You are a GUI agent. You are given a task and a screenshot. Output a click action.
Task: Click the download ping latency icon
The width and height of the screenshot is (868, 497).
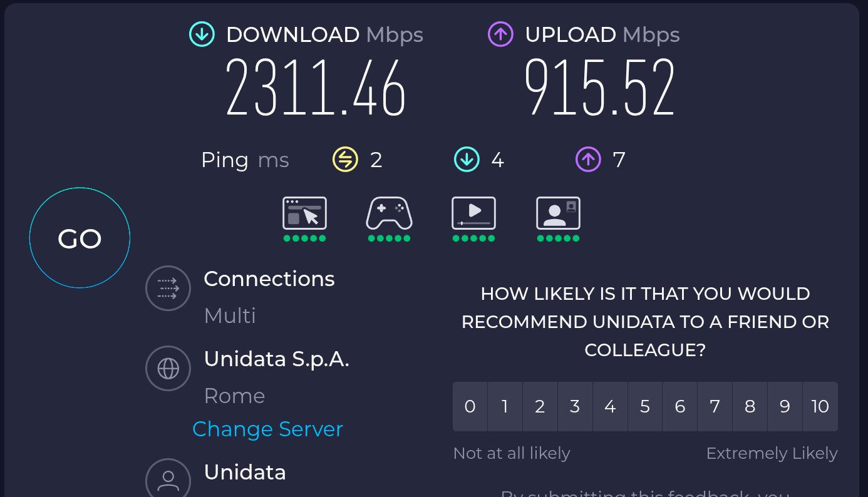467,160
